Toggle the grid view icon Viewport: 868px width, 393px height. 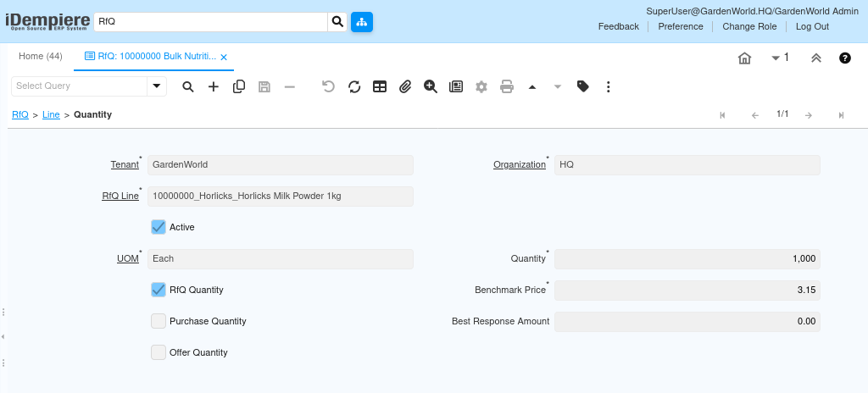pos(380,86)
